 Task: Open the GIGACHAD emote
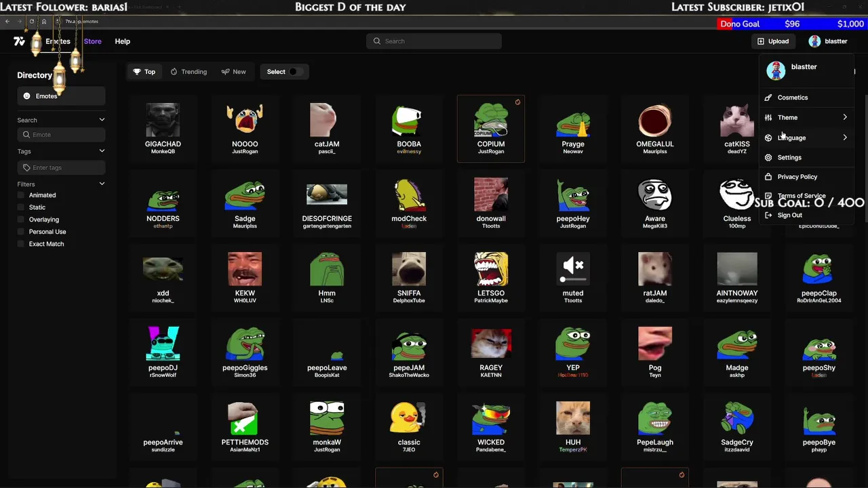pyautogui.click(x=163, y=129)
